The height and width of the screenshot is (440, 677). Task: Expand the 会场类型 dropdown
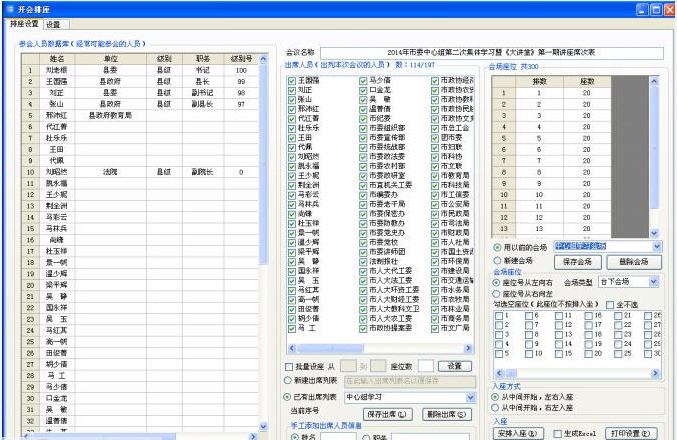click(x=656, y=284)
